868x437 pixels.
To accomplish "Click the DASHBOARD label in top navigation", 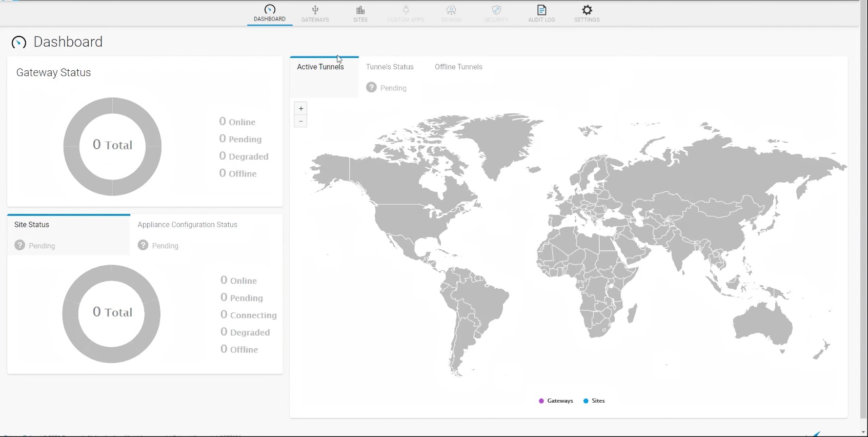I will coord(270,19).
